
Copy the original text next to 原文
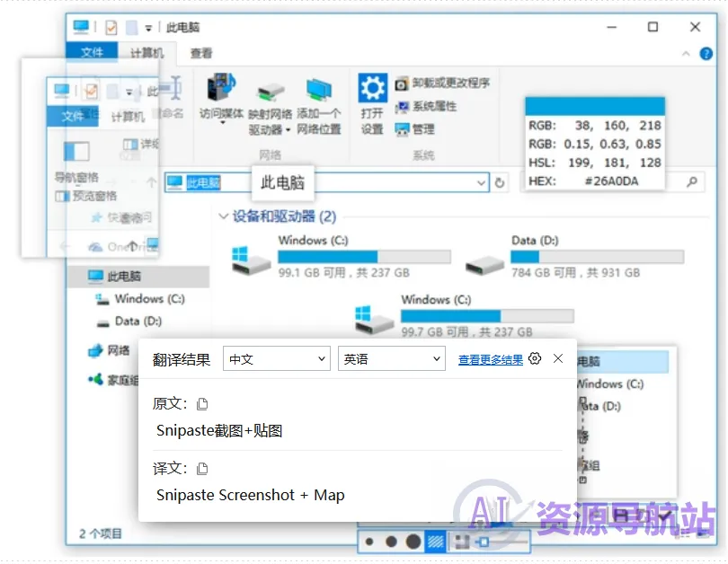(x=202, y=404)
